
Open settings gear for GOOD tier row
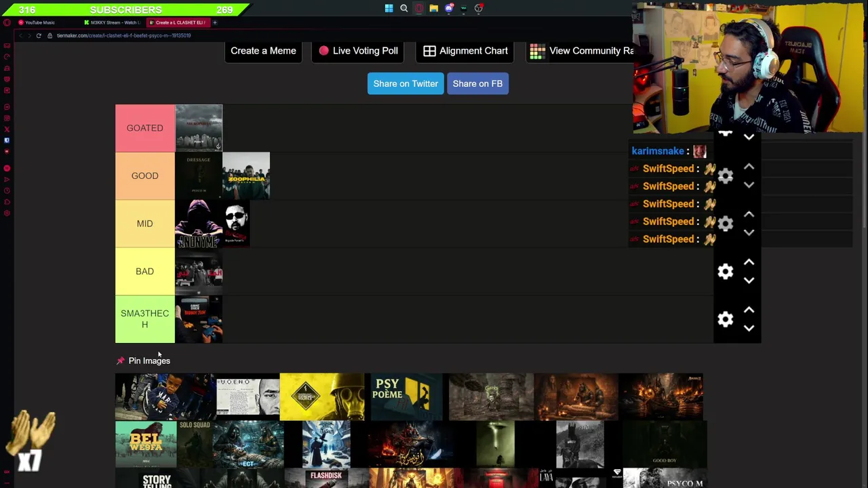[x=726, y=176]
